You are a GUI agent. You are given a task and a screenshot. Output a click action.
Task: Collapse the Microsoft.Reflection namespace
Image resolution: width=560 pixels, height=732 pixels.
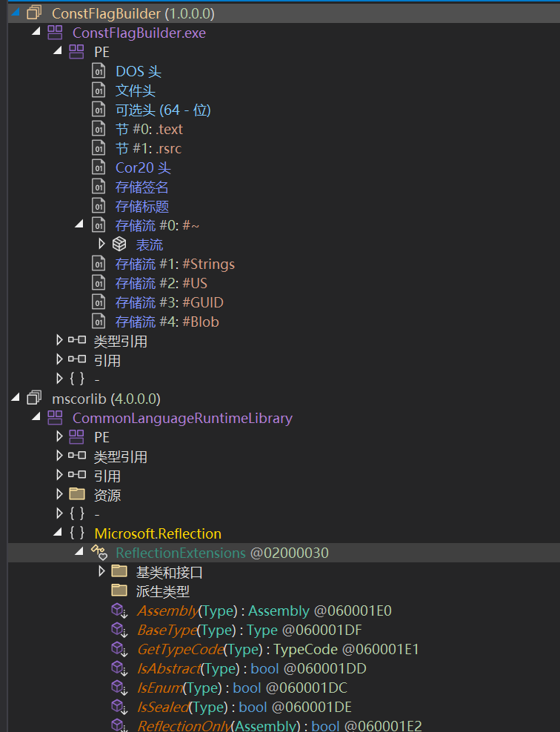pyautogui.click(x=59, y=533)
